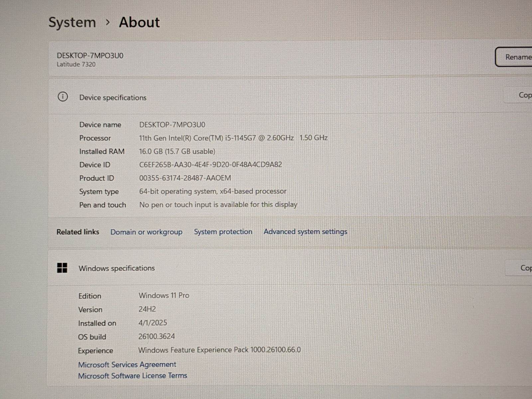Click the Device ID value text

coord(210,164)
